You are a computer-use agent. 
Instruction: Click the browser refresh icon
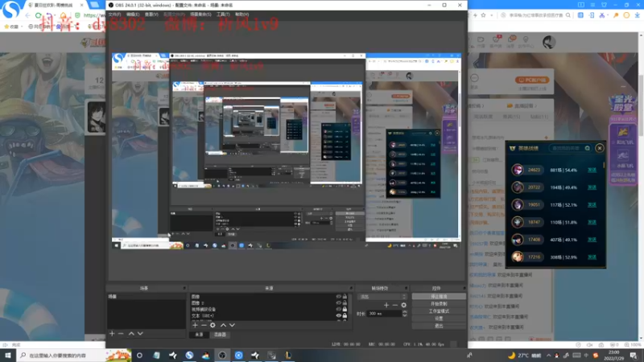coord(38,15)
